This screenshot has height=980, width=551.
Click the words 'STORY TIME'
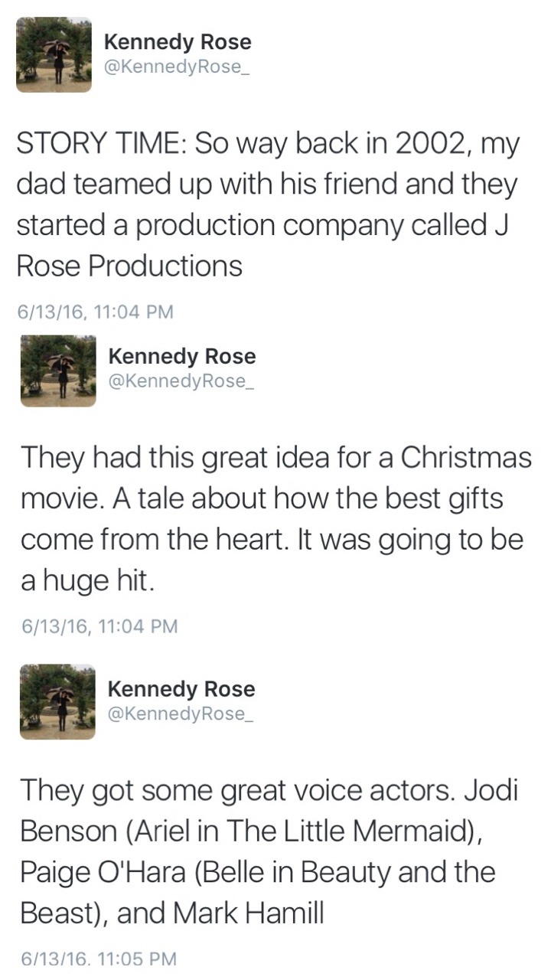point(96,145)
